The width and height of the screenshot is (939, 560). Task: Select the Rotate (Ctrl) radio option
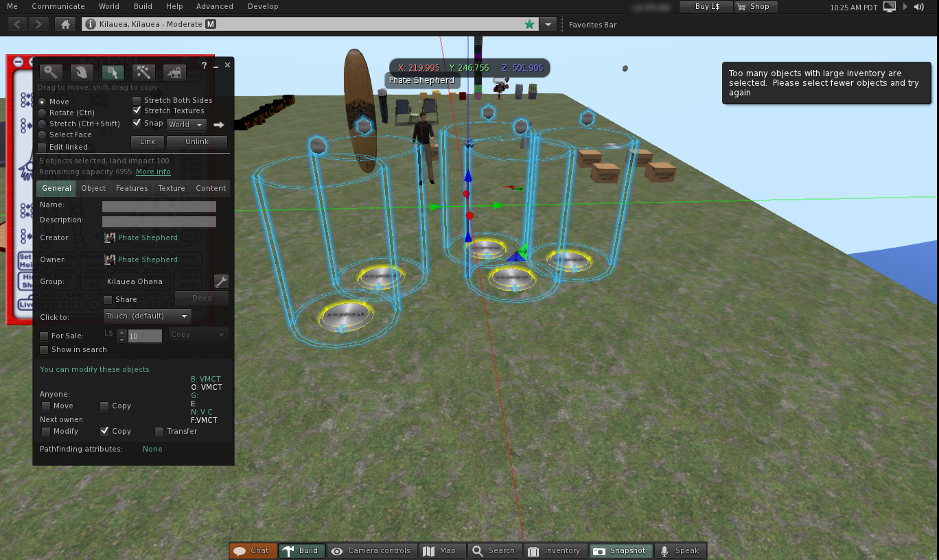click(43, 113)
